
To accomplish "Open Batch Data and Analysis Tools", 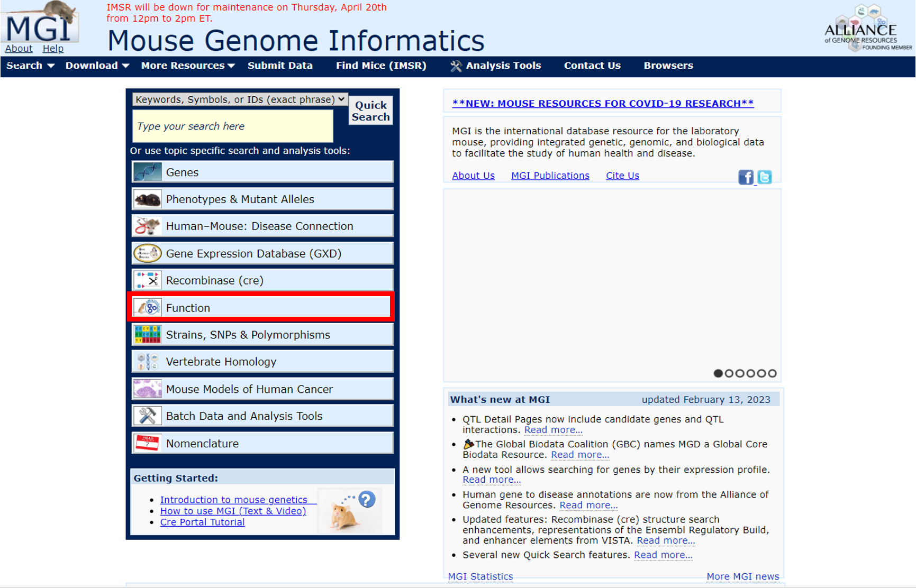I will pos(262,416).
